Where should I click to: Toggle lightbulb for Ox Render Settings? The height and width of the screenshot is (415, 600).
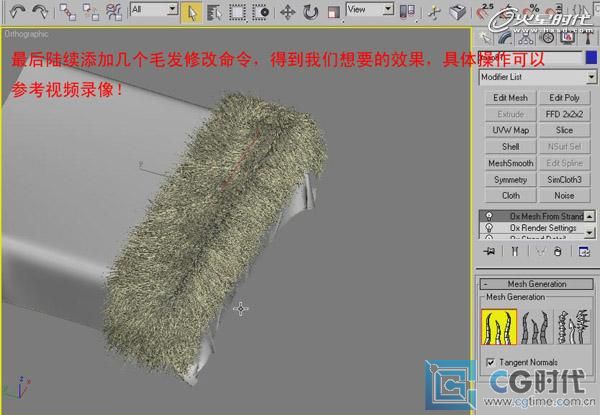click(489, 228)
